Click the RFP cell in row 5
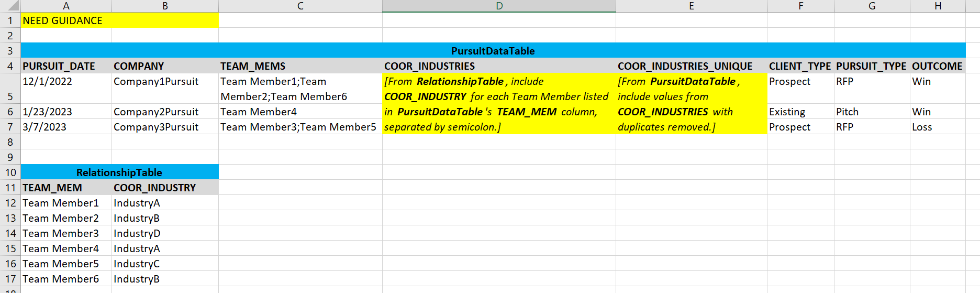Image resolution: width=980 pixels, height=293 pixels. click(x=872, y=89)
